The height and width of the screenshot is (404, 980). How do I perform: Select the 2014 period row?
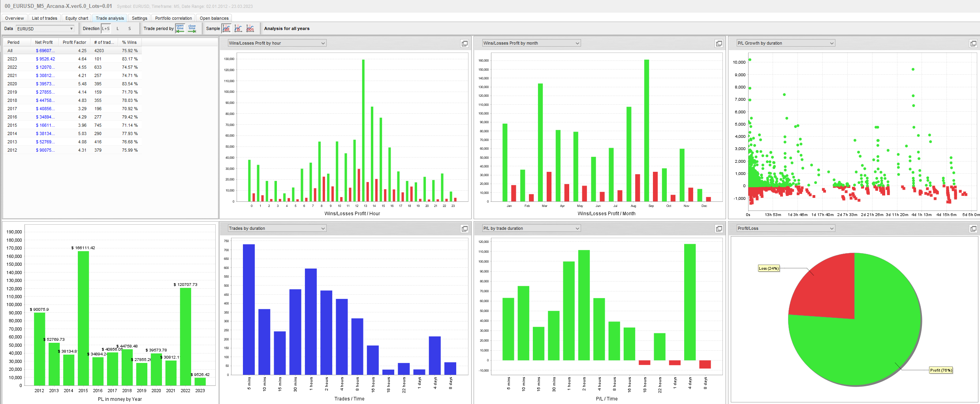tap(72, 133)
